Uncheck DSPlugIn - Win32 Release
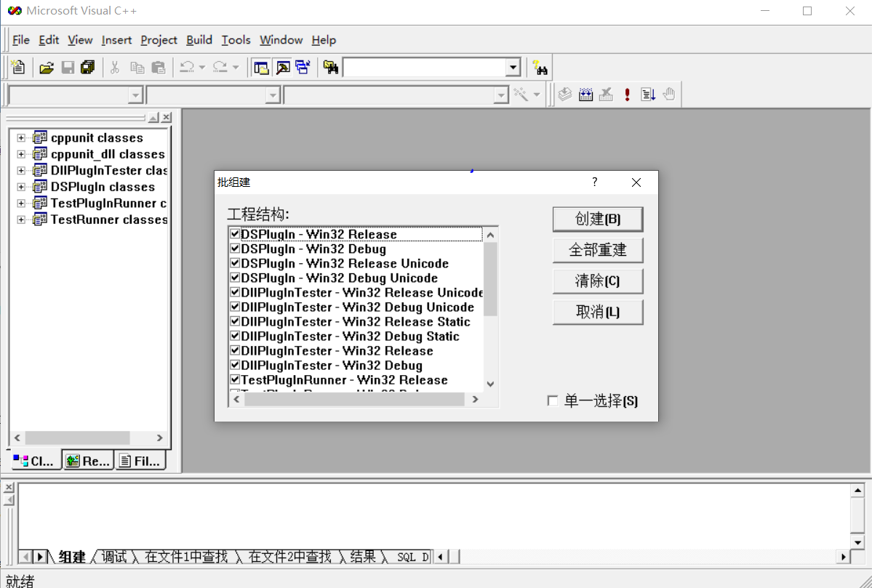872x588 pixels. tap(235, 234)
